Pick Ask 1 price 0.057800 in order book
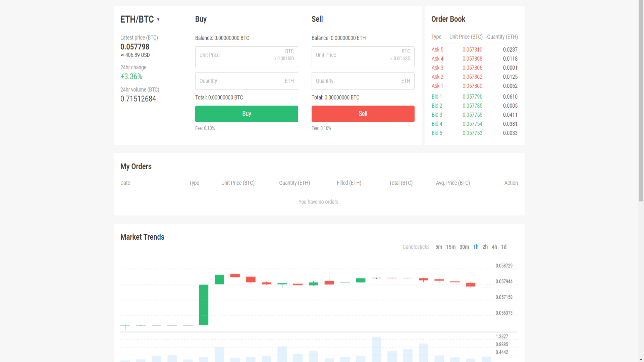This screenshot has width=644, height=362. coord(472,86)
